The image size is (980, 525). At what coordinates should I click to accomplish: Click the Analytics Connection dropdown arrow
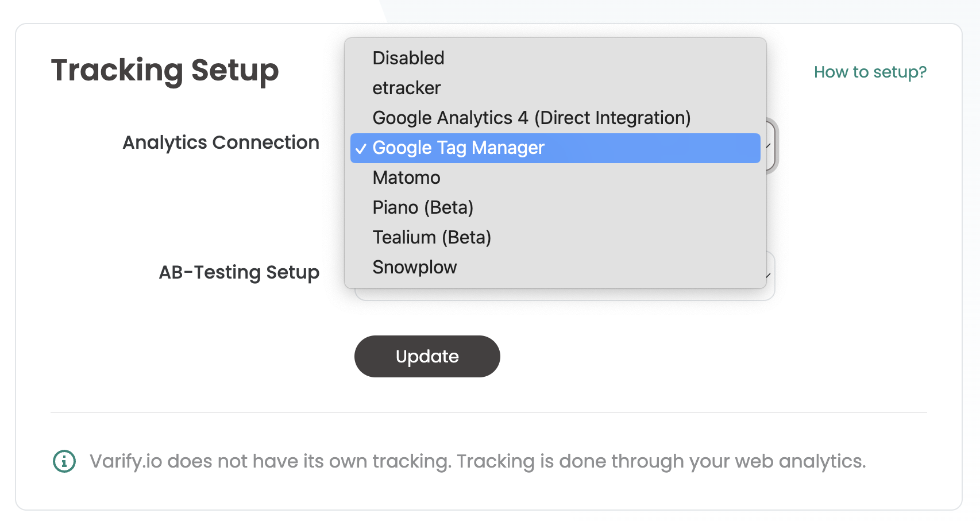770,145
